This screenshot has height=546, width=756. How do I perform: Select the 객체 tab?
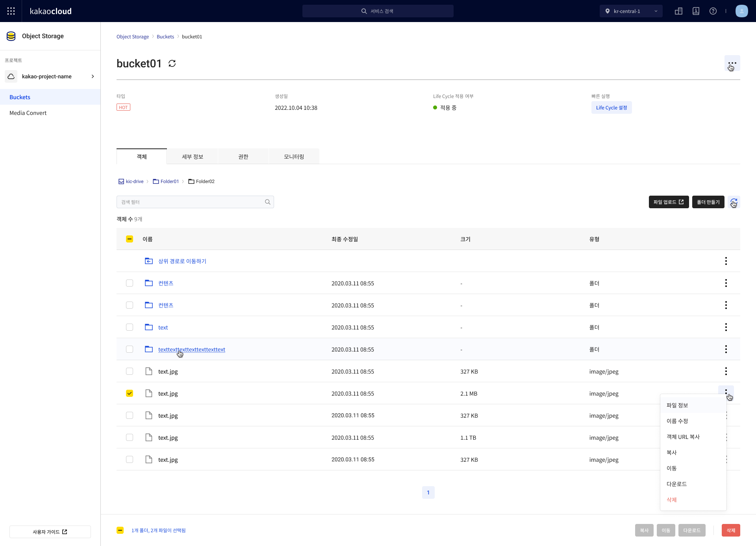pos(142,157)
